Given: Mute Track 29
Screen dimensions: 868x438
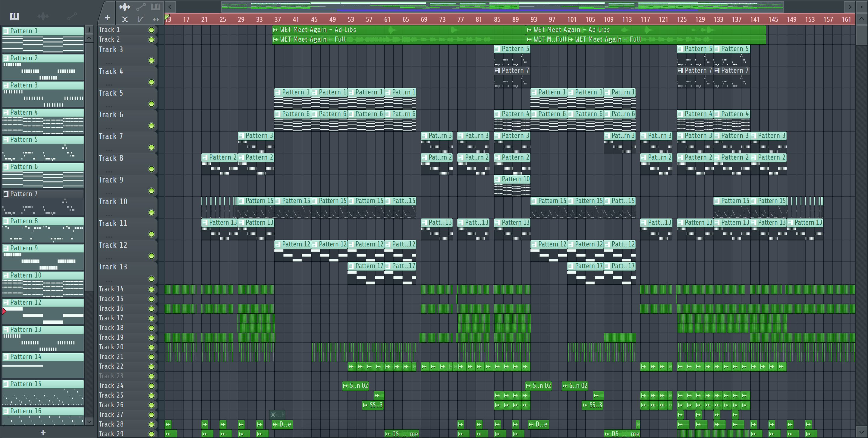Looking at the screenshot, I should (152, 434).
